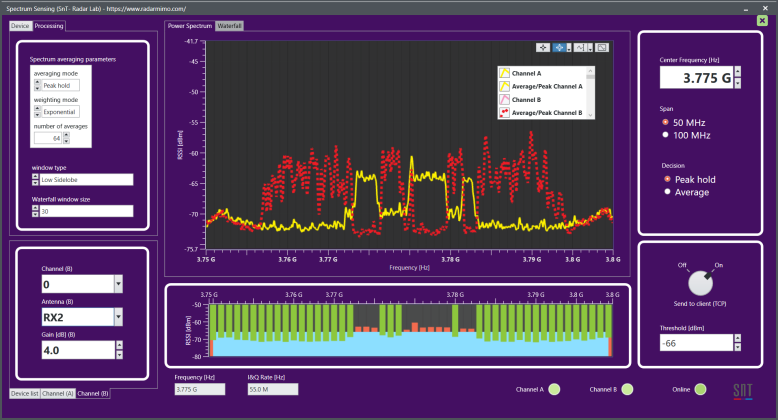This screenshot has height=420, width=778.
Task: Go to the Device list tab
Action: (24, 394)
